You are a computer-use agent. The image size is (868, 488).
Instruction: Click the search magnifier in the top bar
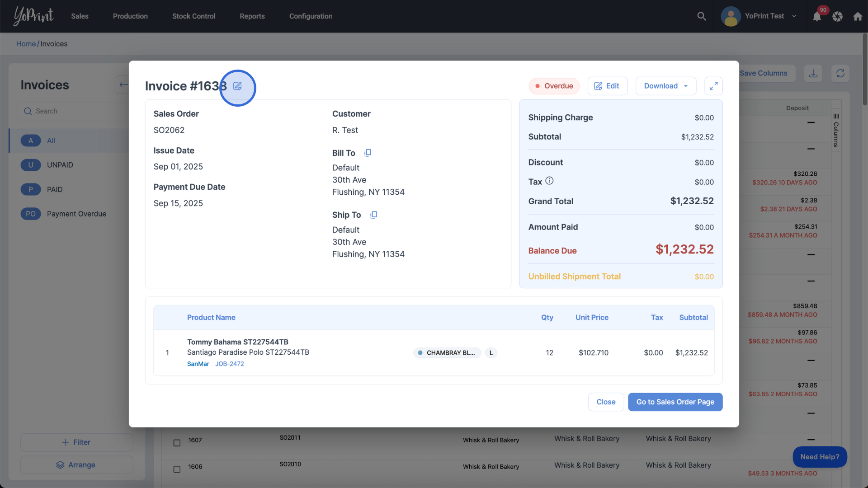coord(702,16)
